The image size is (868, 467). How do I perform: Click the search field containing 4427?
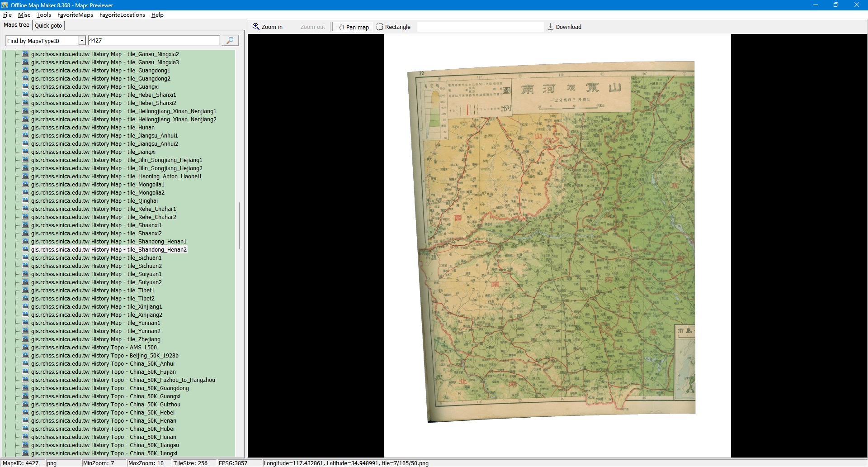pyautogui.click(x=153, y=41)
